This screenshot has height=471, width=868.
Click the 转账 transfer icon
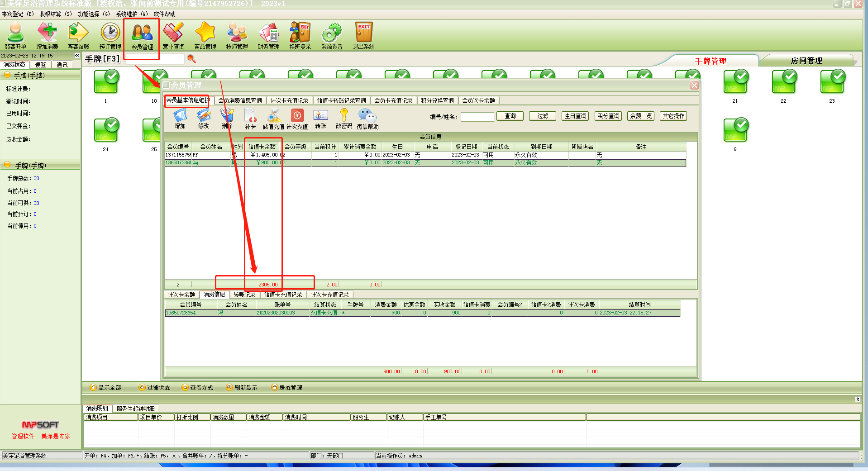tap(320, 119)
